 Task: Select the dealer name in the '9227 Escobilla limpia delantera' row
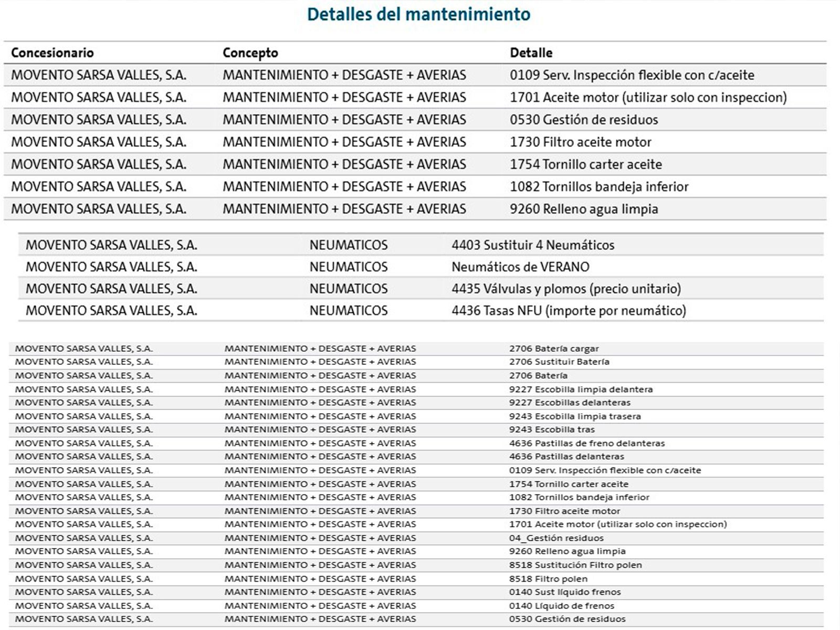(84, 390)
